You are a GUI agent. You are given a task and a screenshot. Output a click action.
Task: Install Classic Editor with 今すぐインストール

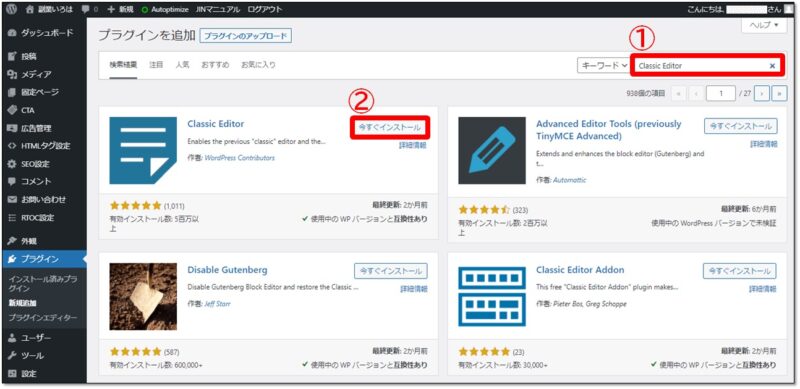pyautogui.click(x=390, y=128)
